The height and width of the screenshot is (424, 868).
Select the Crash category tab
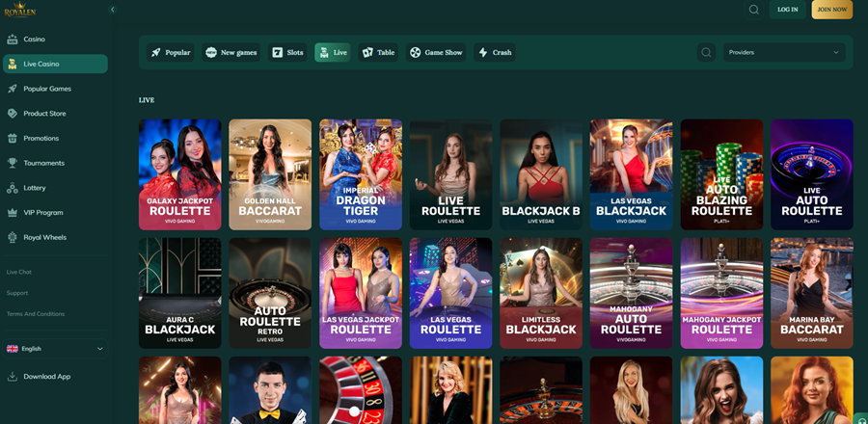(495, 52)
